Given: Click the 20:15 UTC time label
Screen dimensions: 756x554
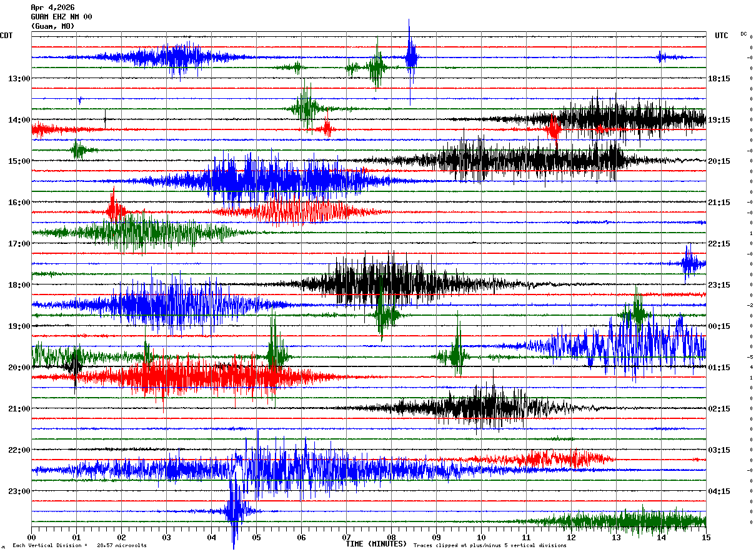Looking at the screenshot, I should 719,161.
